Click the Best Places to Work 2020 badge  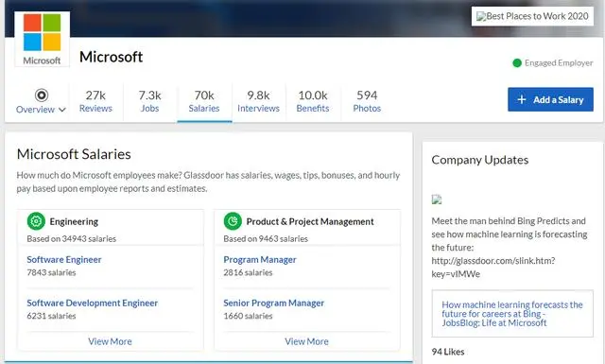pos(532,16)
